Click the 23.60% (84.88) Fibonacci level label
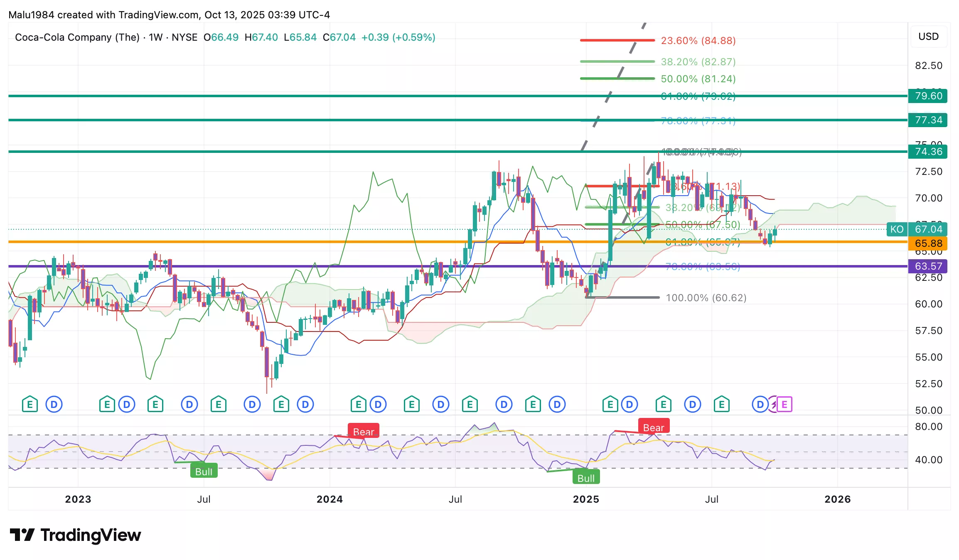The height and width of the screenshot is (560, 959). [698, 41]
